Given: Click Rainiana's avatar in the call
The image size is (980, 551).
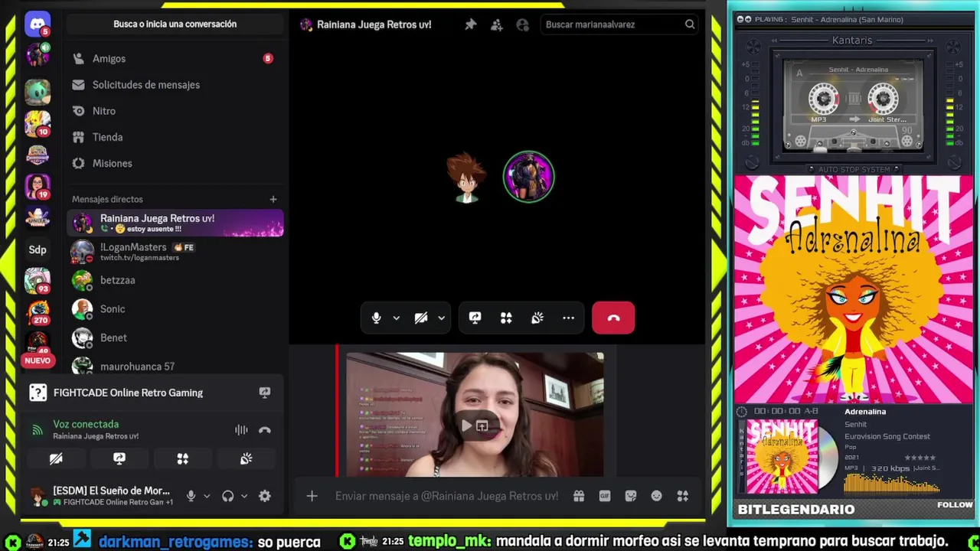Looking at the screenshot, I should click(528, 177).
